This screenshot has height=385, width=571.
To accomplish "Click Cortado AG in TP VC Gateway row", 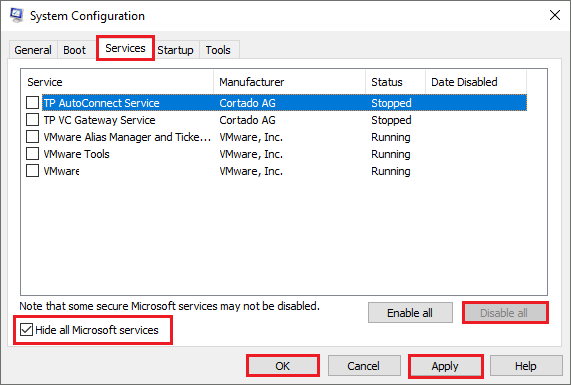I will 247,120.
